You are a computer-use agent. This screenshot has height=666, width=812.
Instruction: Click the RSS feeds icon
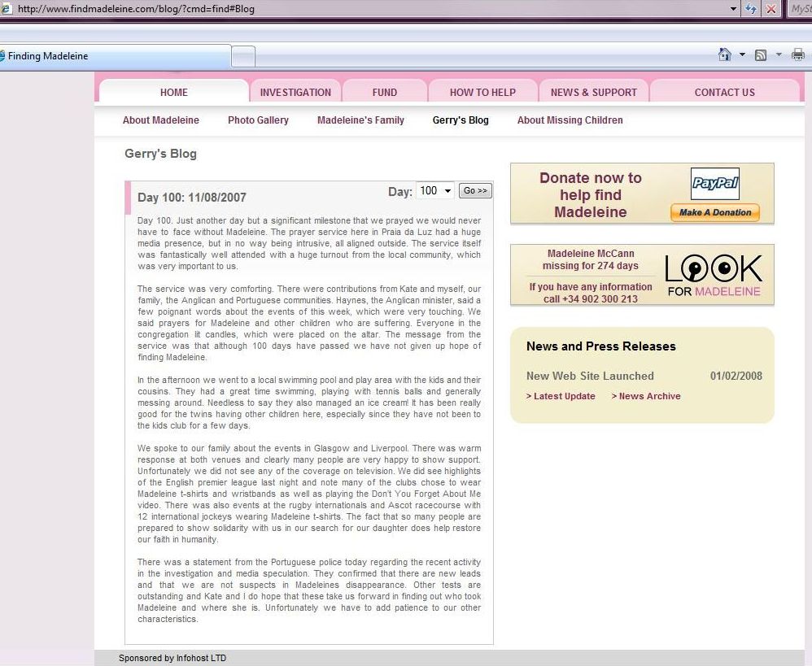761,54
